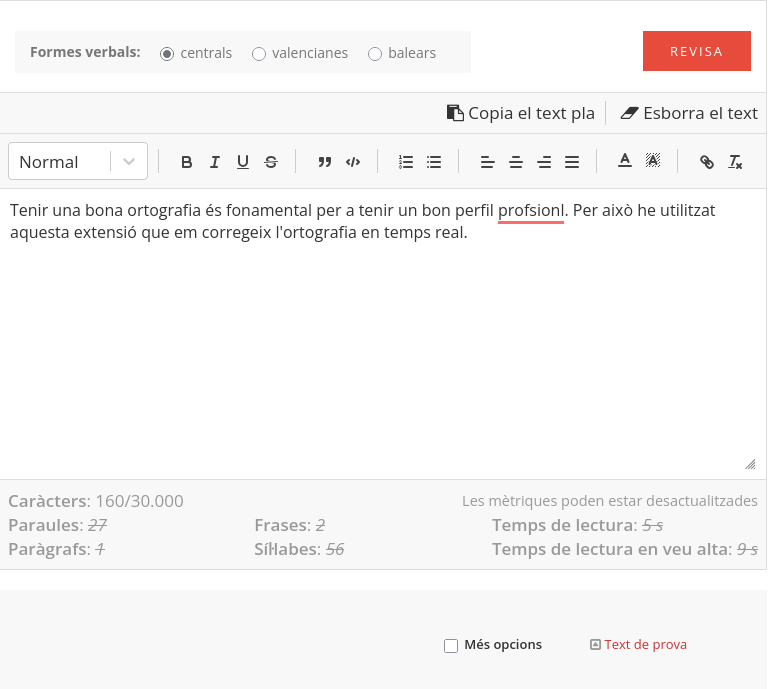
Task: Open the text color picker
Action: click(x=624, y=161)
